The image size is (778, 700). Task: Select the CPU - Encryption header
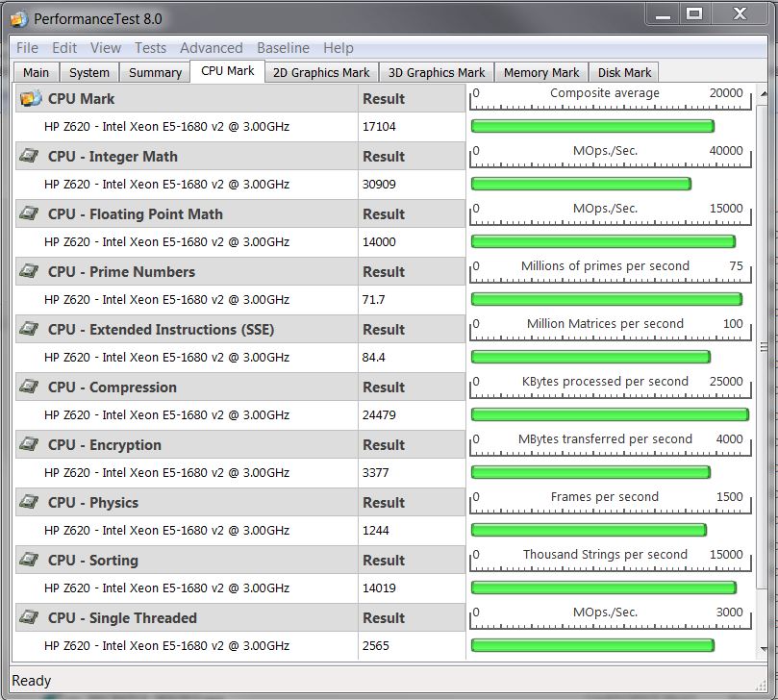click(x=186, y=444)
